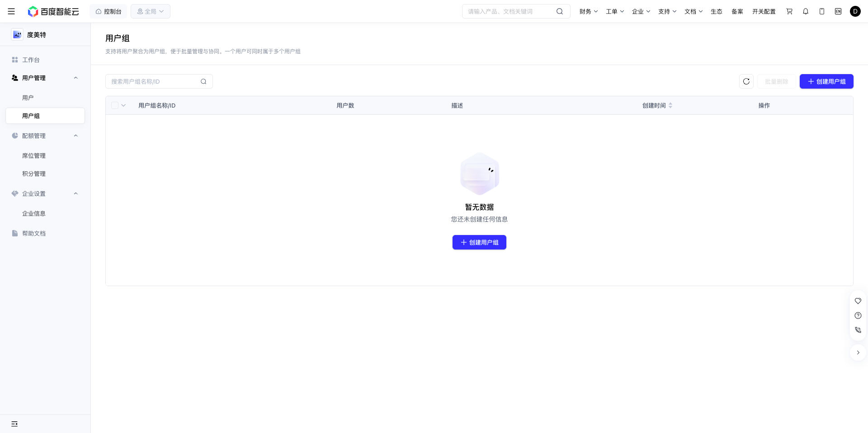Image resolution: width=868 pixels, height=433 pixels.
Task: Click the top-right 创建用户组 button
Action: [x=826, y=81]
